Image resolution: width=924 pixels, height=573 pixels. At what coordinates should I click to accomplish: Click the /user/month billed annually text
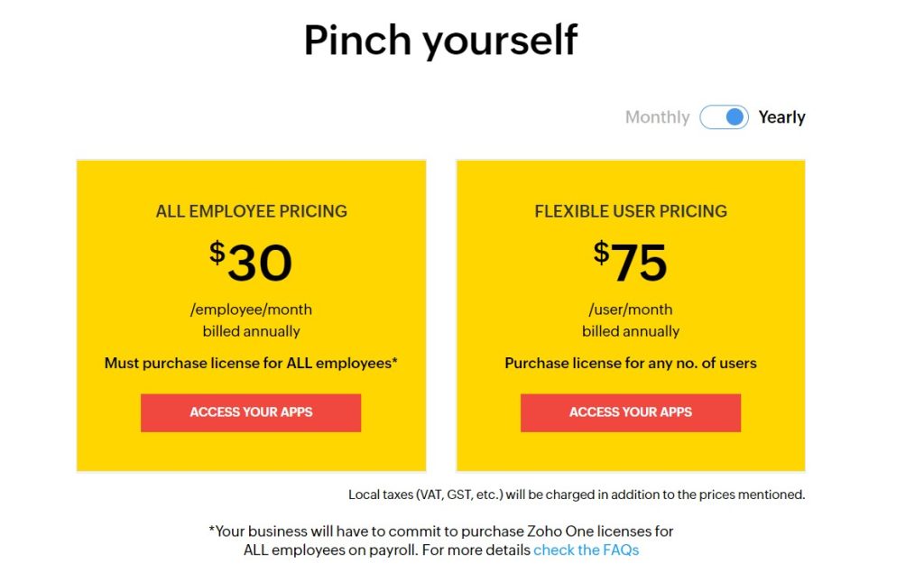[x=631, y=320]
